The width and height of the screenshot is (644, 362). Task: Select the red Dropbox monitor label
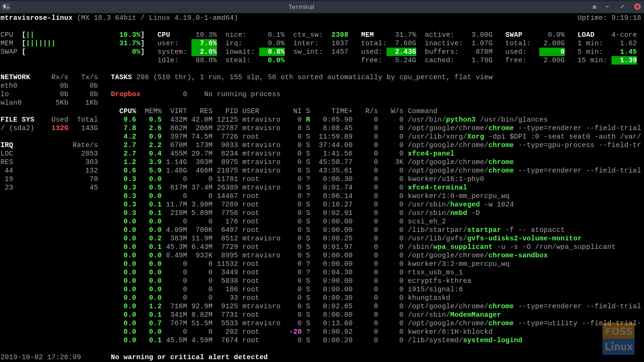click(125, 94)
